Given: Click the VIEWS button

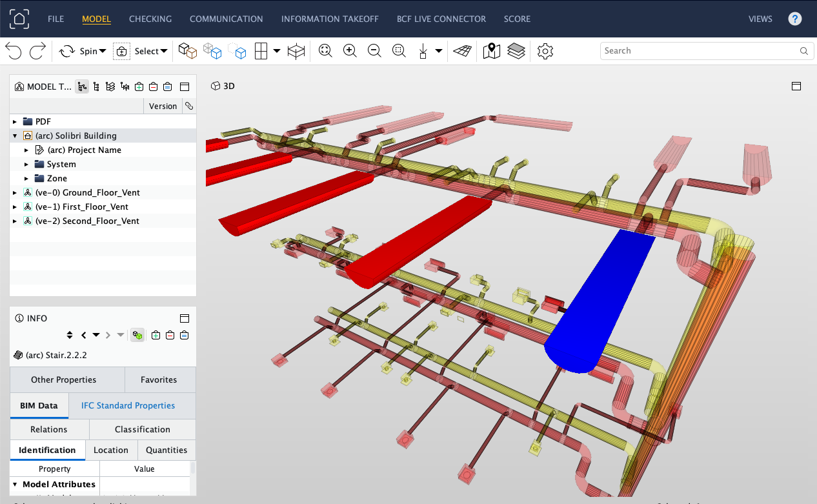Looking at the screenshot, I should click(760, 19).
